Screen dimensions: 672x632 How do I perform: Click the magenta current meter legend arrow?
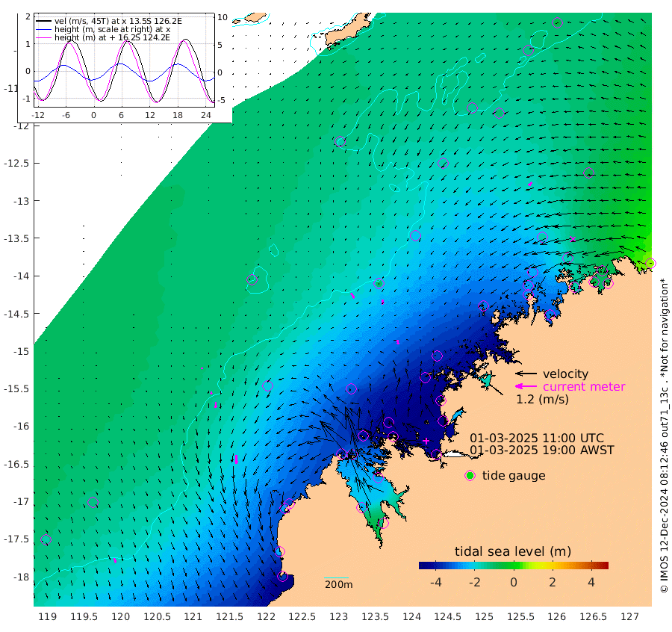(526, 386)
